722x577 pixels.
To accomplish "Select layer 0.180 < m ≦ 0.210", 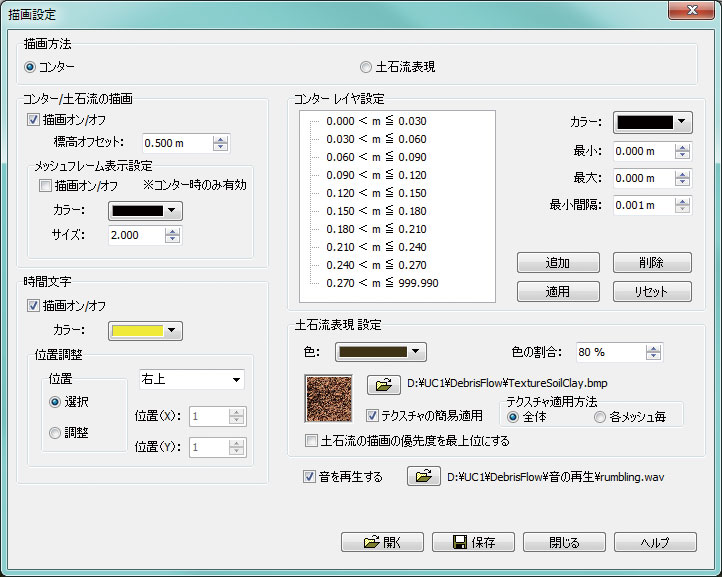I will coord(376,229).
